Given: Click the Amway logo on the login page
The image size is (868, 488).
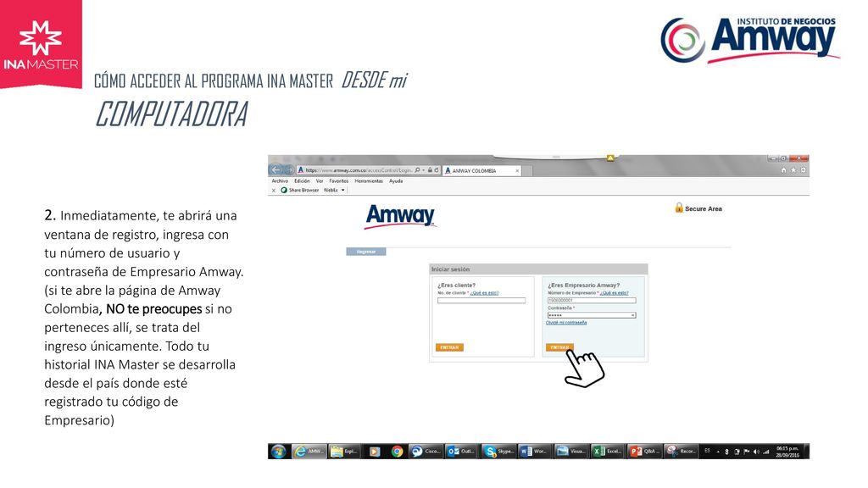Looking at the screenshot, I should pos(400,216).
